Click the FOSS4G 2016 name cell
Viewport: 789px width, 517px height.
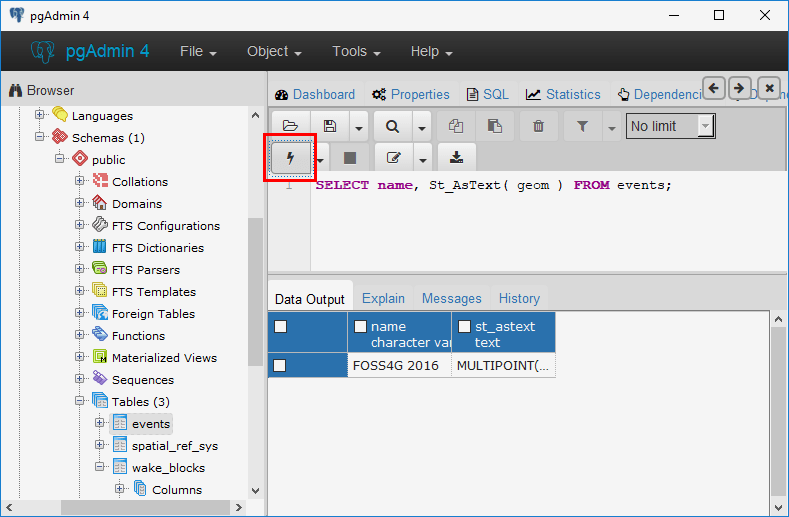[400, 365]
